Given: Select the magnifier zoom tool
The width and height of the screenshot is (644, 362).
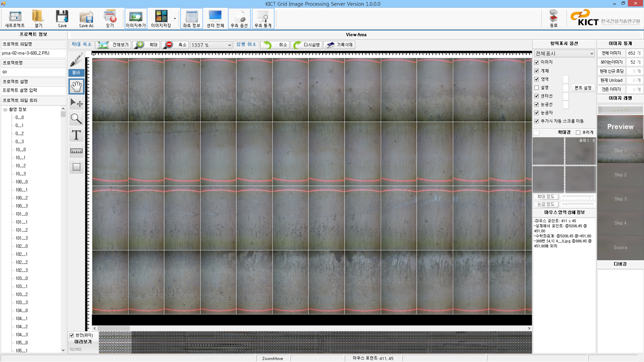Looking at the screenshot, I should (x=76, y=119).
